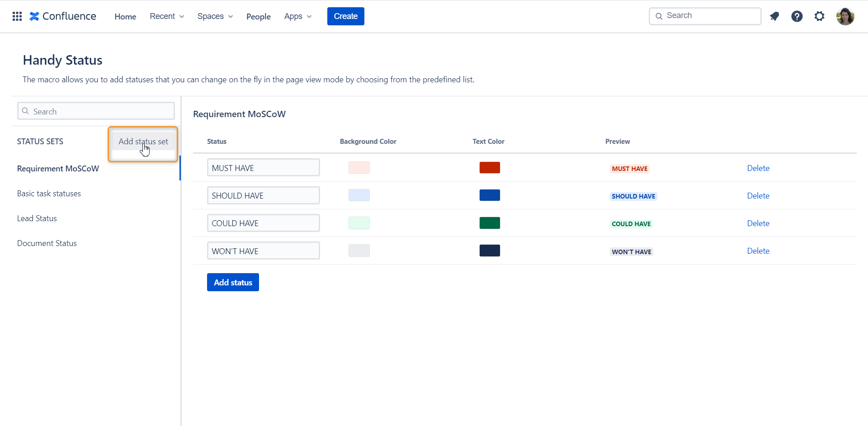Click the Confluence logo
The width and height of the screenshot is (868, 426).
[x=62, y=16]
